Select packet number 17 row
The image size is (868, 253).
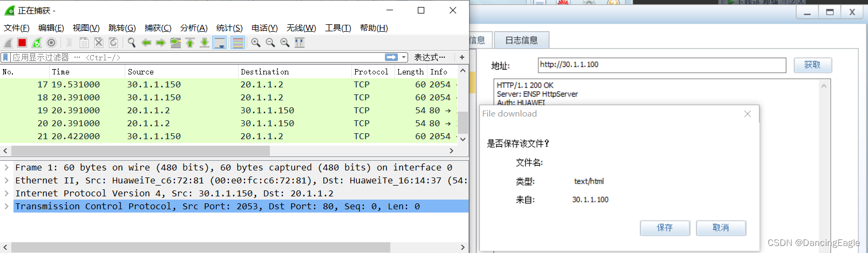click(228, 85)
